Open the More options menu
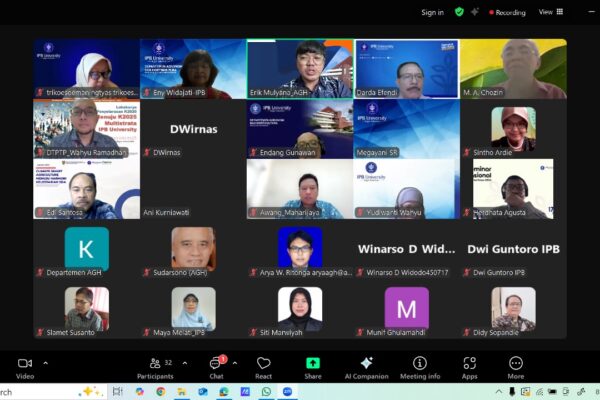The height and width of the screenshot is (400, 600). point(516,366)
